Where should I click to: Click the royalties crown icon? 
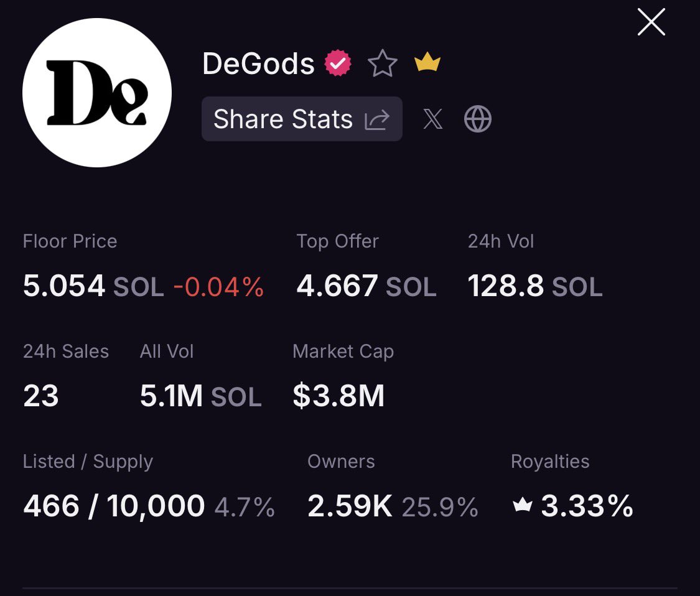pyautogui.click(x=522, y=506)
